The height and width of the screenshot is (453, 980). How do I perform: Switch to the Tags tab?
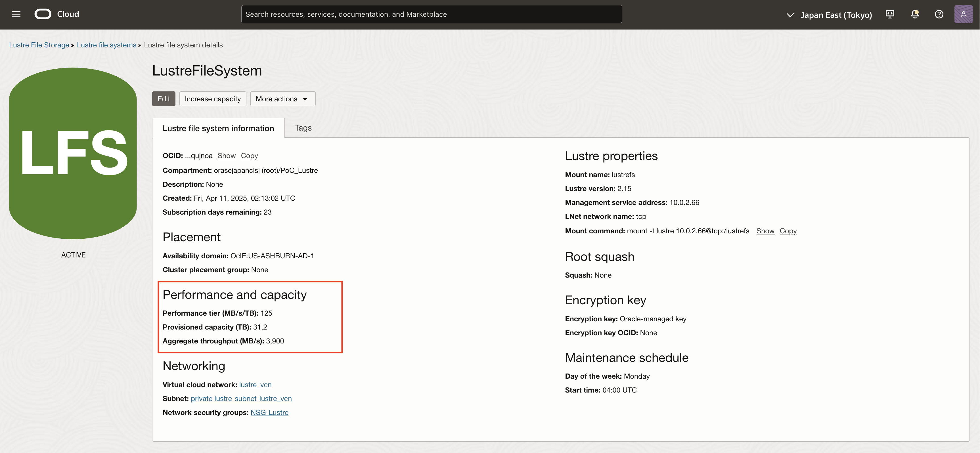[303, 128]
